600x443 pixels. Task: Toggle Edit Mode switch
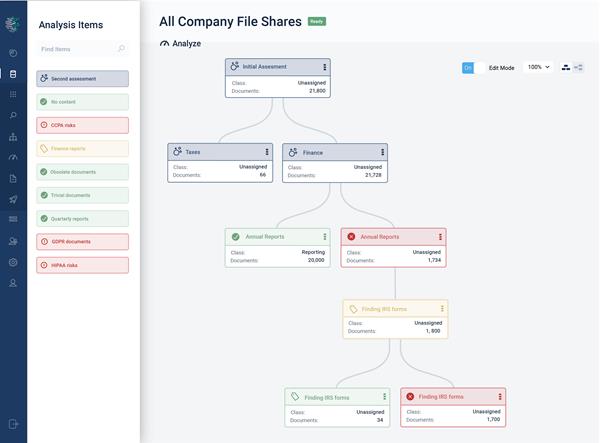(x=474, y=68)
